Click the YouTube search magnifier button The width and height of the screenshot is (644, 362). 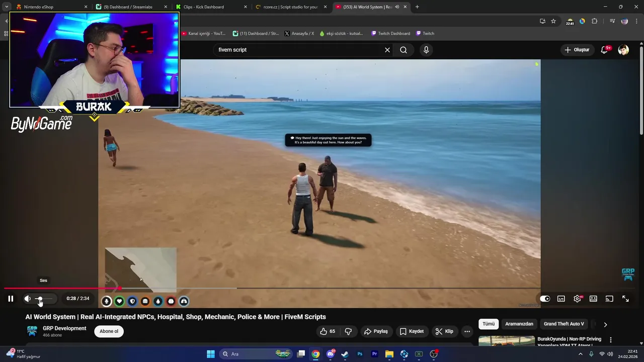click(404, 50)
